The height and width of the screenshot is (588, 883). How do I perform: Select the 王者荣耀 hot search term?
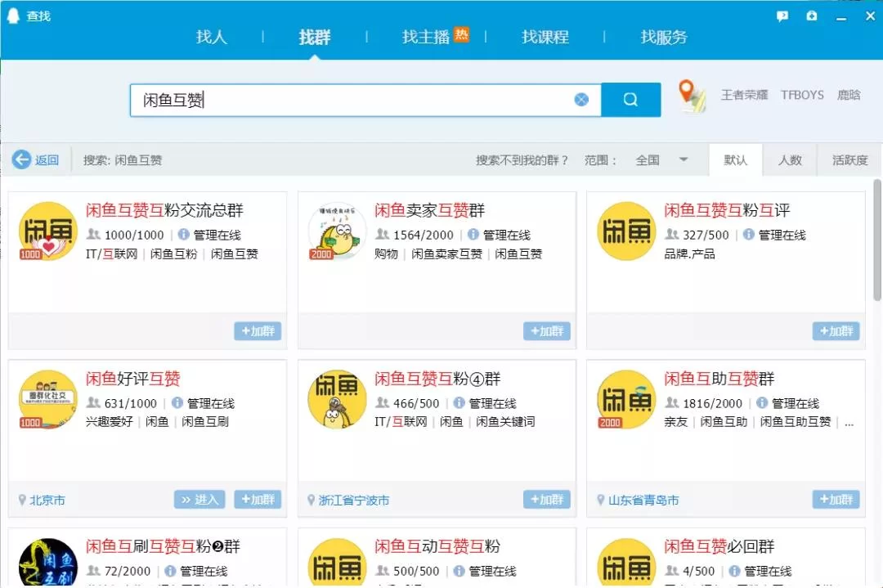click(746, 96)
